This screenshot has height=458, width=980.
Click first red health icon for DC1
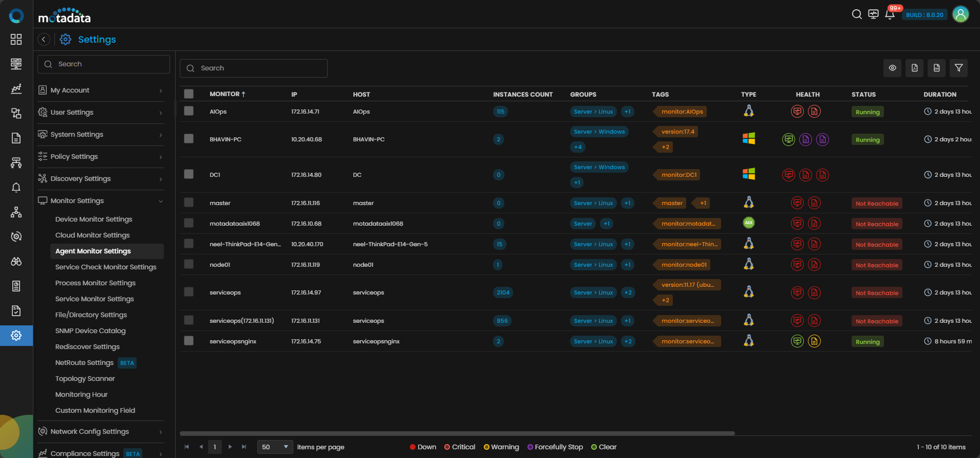[x=788, y=175]
